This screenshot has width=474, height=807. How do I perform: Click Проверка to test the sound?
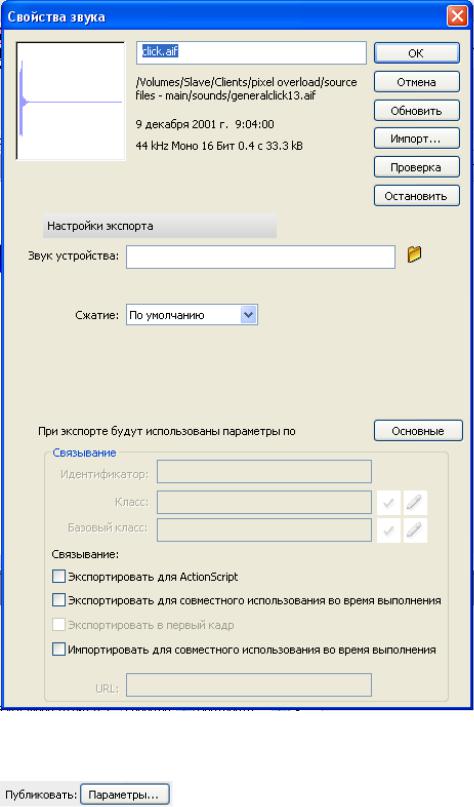point(416,167)
